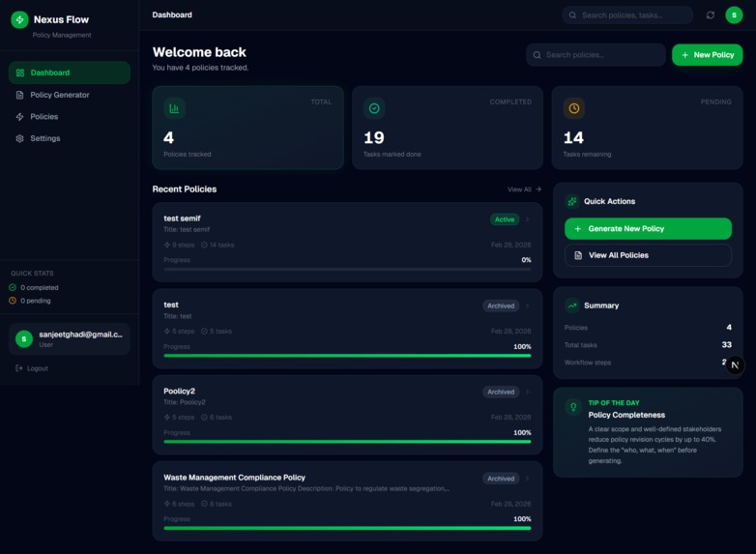The height and width of the screenshot is (554, 756).
Task: Click the test policy progress bar
Action: click(x=347, y=356)
